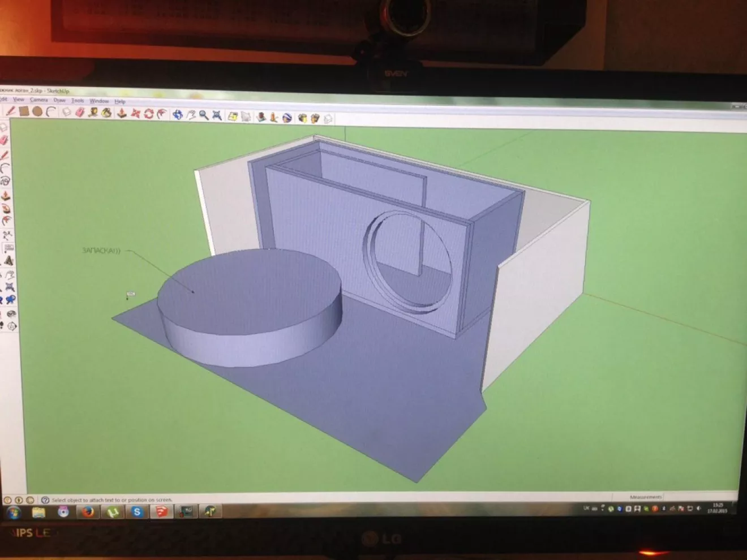Click the SketchUp taskbar button

coord(162,512)
